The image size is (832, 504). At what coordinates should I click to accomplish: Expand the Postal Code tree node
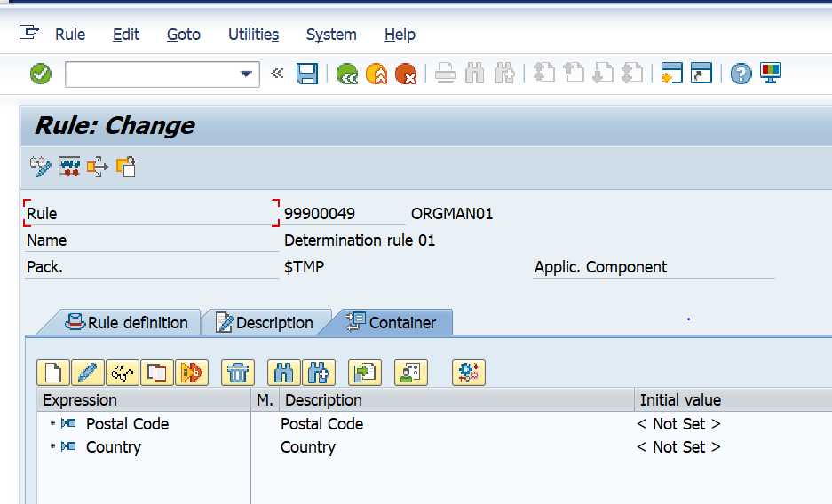pos(52,423)
